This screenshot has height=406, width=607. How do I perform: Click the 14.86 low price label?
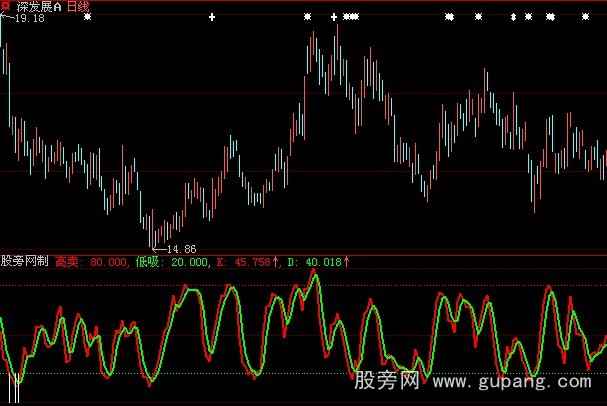click(x=180, y=248)
